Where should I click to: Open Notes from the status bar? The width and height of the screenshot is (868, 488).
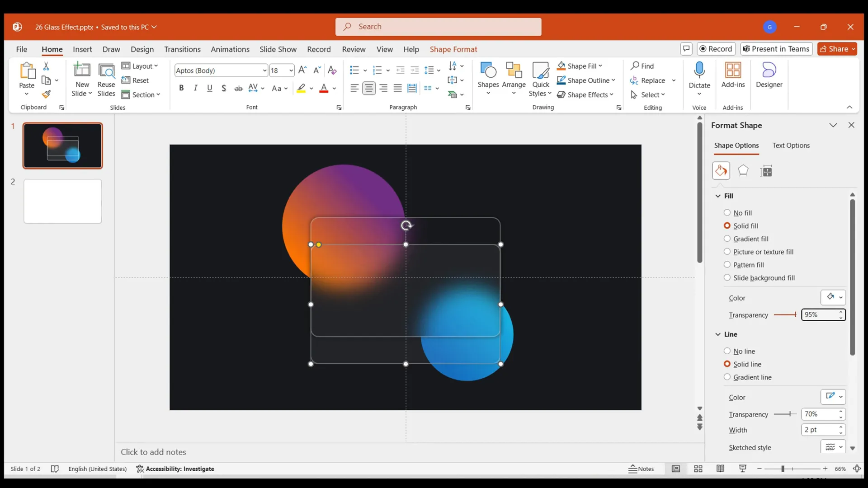pos(641,469)
